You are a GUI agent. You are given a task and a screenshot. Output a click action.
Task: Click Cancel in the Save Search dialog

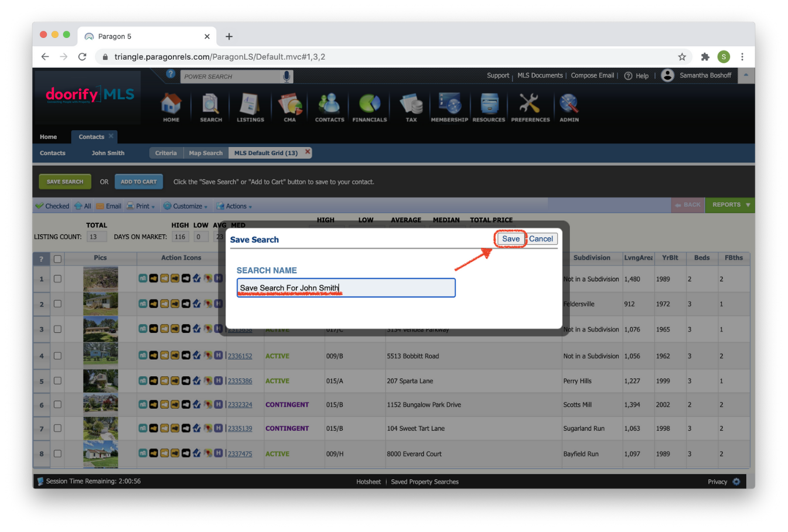[x=541, y=238]
